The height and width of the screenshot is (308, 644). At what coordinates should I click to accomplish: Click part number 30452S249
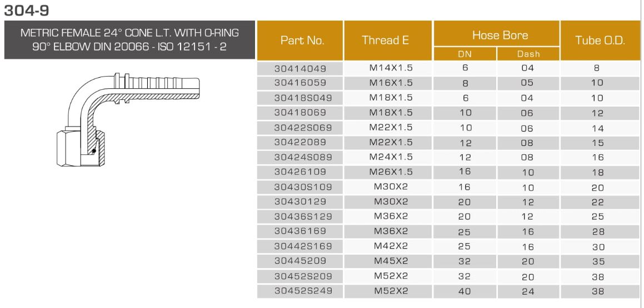coord(302,290)
